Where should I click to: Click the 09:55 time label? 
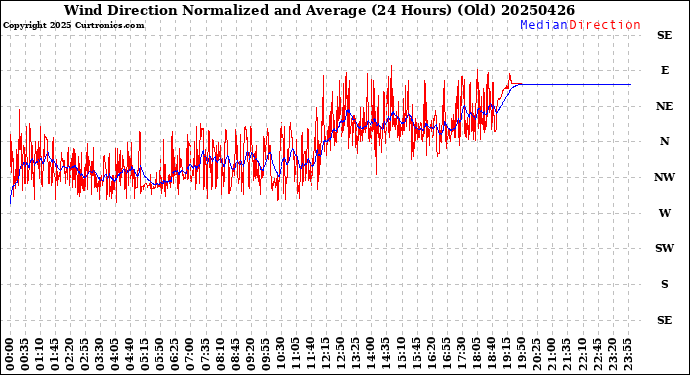pyautogui.click(x=265, y=354)
